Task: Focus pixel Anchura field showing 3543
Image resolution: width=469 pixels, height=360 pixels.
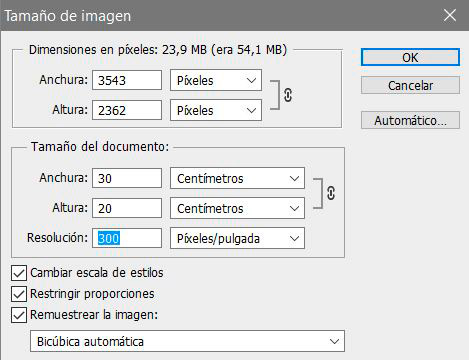Action: (127, 80)
